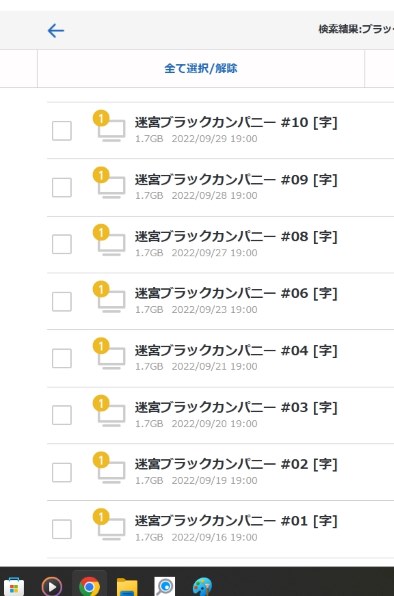Open 迷宮ブラックカンパニー #06 recording entry
The width and height of the screenshot is (394, 596).
(x=220, y=301)
